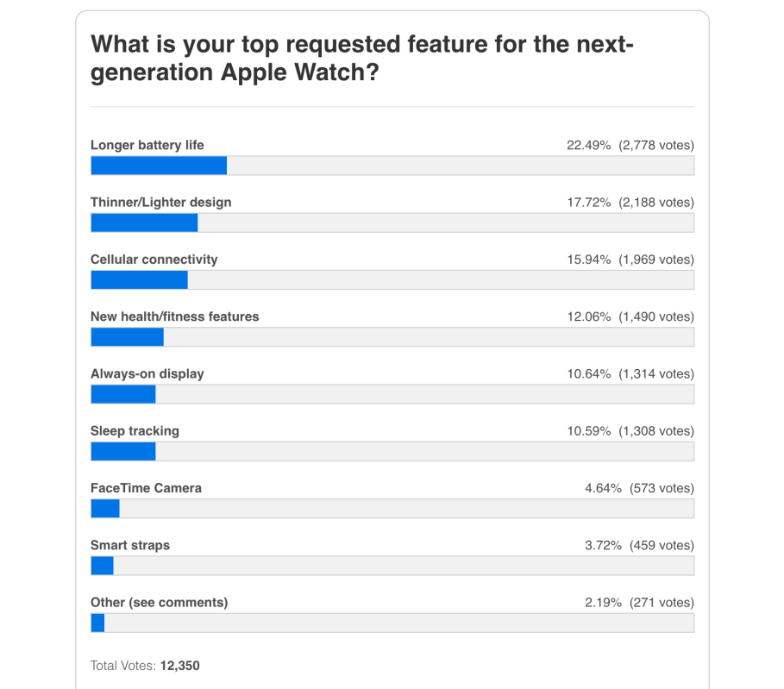Click the Longer battery life result bar

point(392,166)
